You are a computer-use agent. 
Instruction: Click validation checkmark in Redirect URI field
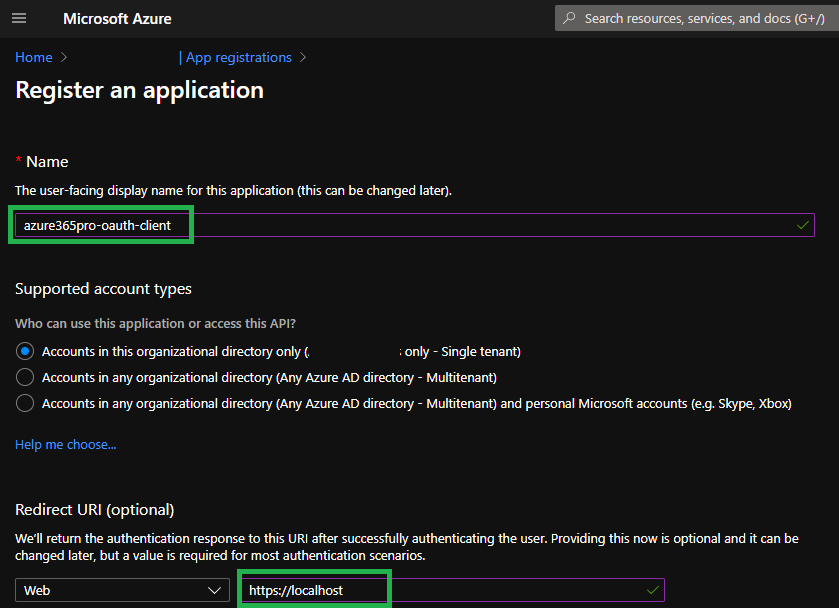tap(652, 590)
